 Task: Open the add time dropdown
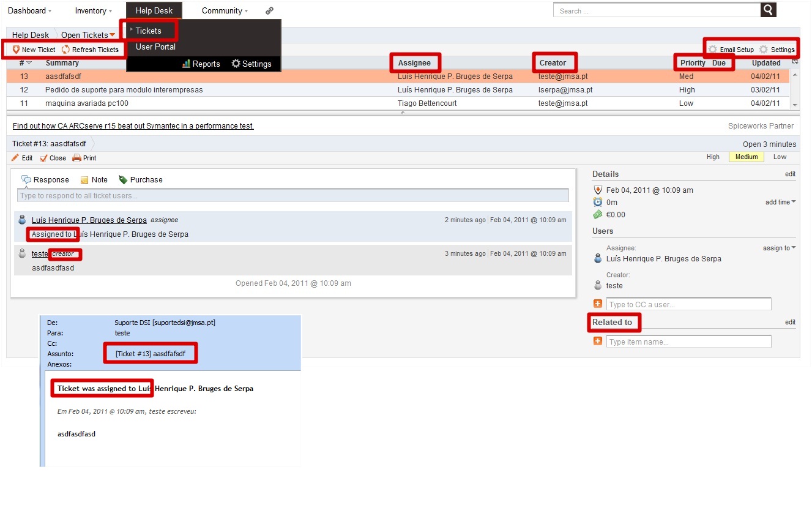(780, 202)
